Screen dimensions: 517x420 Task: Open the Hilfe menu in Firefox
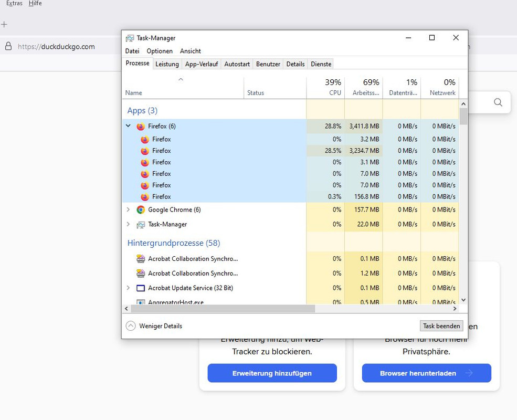pyautogui.click(x=35, y=3)
